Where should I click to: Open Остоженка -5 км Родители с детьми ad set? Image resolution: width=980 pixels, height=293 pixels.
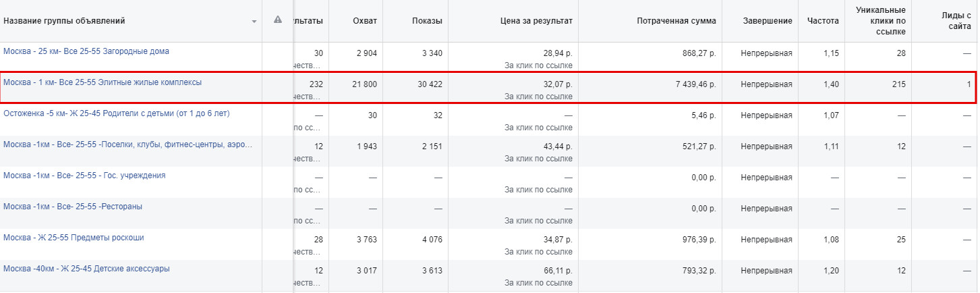tap(117, 113)
